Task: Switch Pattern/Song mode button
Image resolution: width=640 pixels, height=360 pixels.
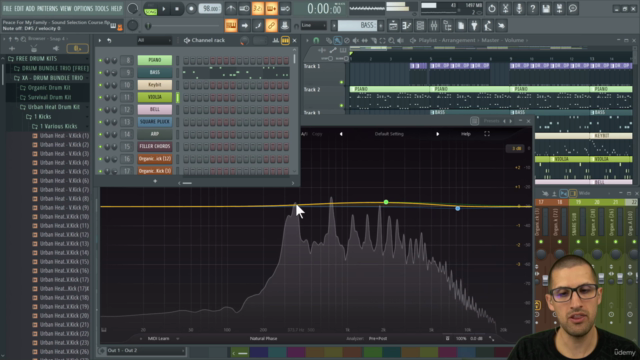Action: 151,9
